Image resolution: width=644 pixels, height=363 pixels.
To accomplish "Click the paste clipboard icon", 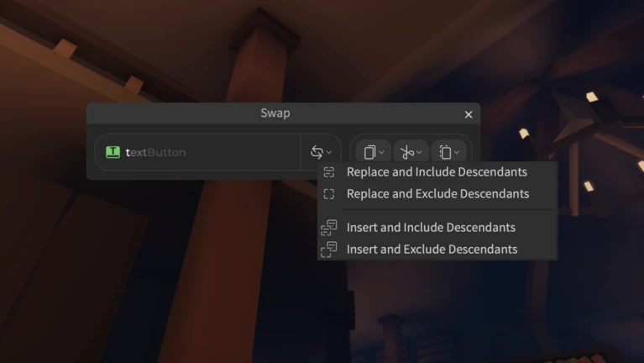I will click(x=445, y=153).
